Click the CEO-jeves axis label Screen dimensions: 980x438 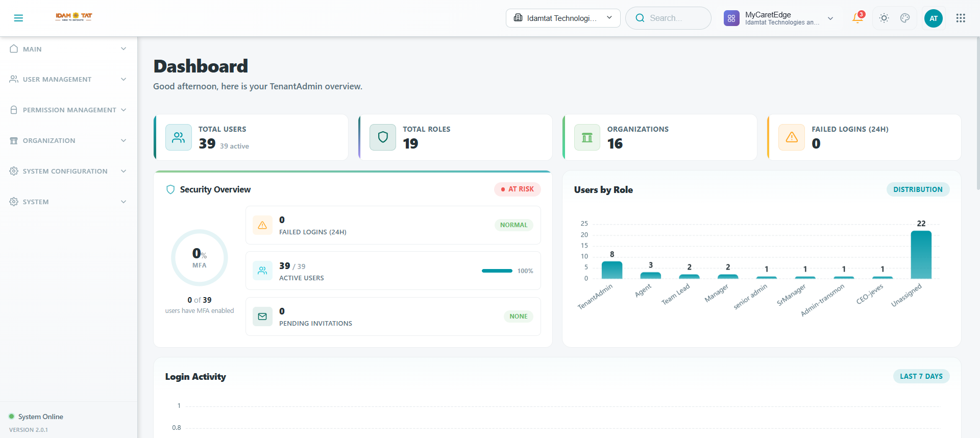(x=870, y=294)
